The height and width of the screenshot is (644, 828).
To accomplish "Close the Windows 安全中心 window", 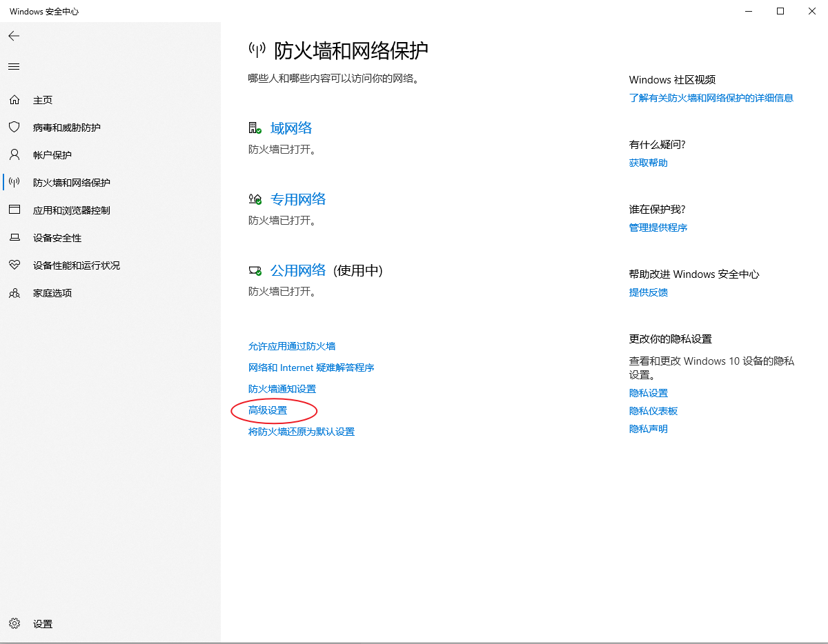I will pyautogui.click(x=812, y=11).
